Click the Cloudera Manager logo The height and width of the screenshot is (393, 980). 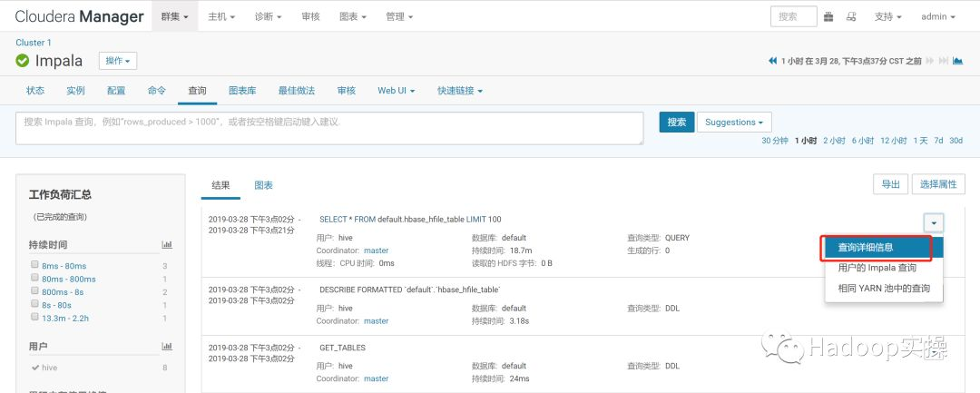click(79, 16)
